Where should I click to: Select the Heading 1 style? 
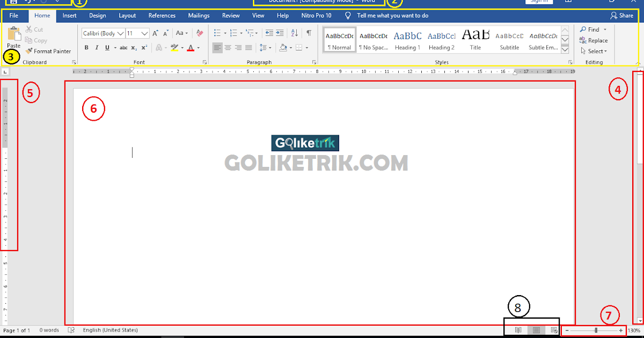pos(407,39)
